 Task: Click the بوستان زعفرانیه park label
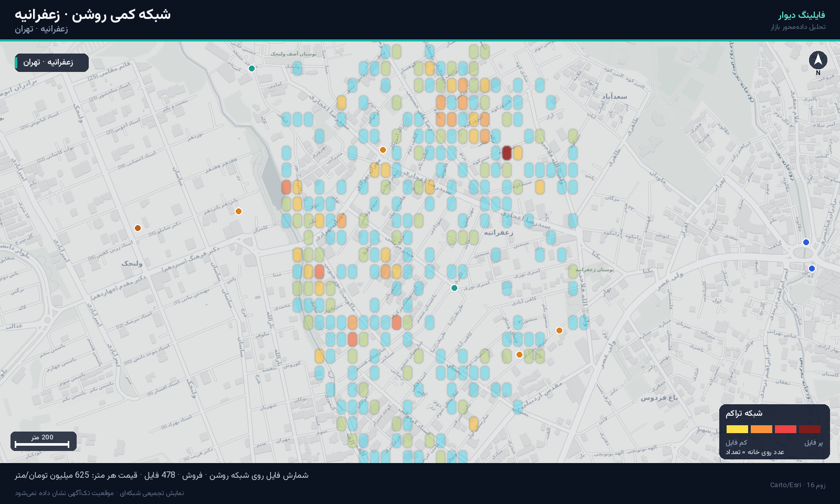click(594, 270)
